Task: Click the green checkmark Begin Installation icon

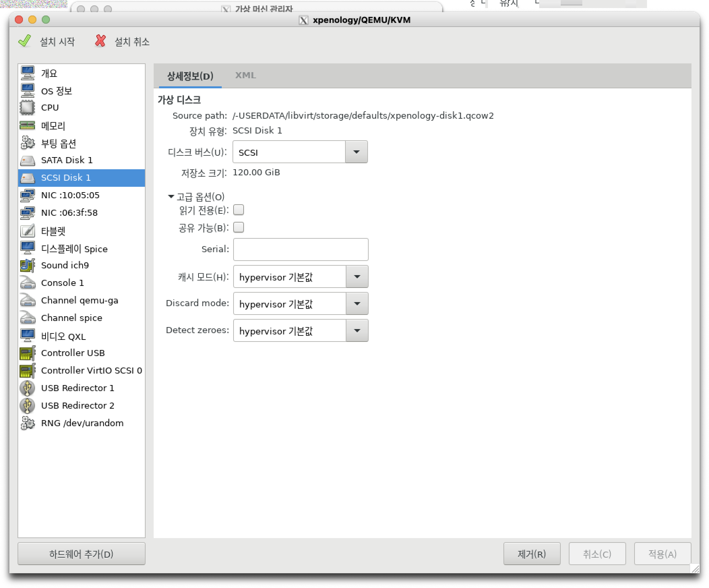Action: 25,41
